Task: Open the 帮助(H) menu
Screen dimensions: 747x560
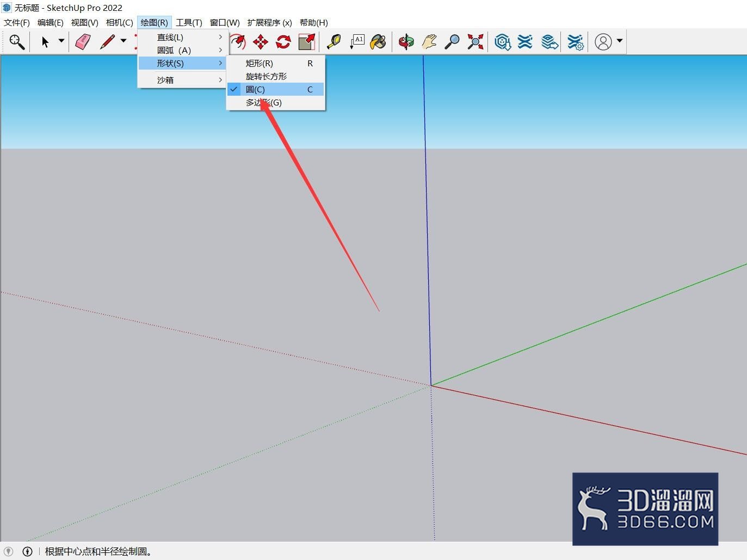Action: pos(314,22)
